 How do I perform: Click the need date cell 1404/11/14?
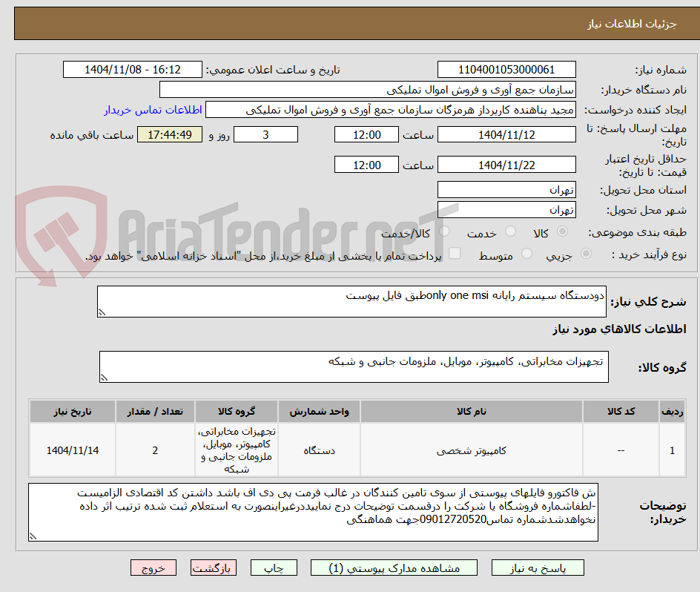coord(73,450)
